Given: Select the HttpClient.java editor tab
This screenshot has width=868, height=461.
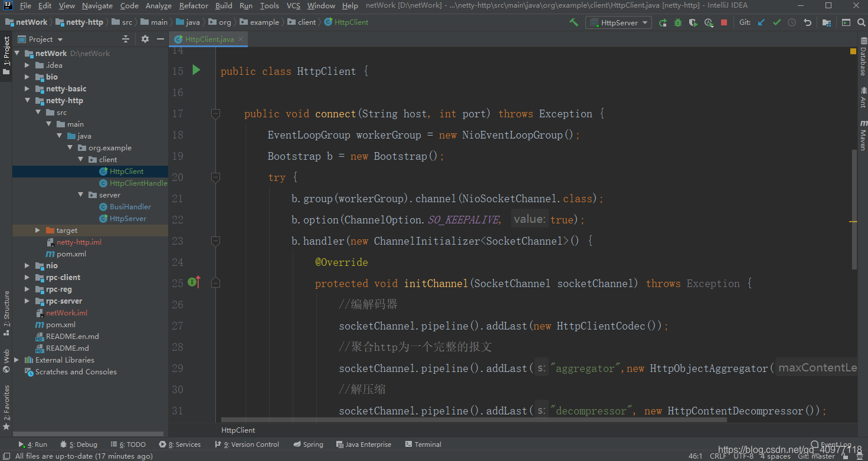Looking at the screenshot, I should tap(208, 39).
